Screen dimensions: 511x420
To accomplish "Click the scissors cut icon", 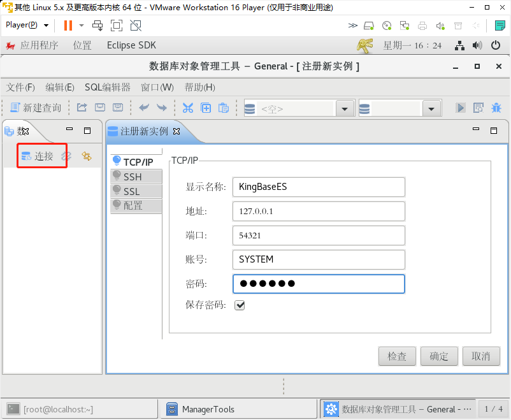I will click(x=188, y=108).
